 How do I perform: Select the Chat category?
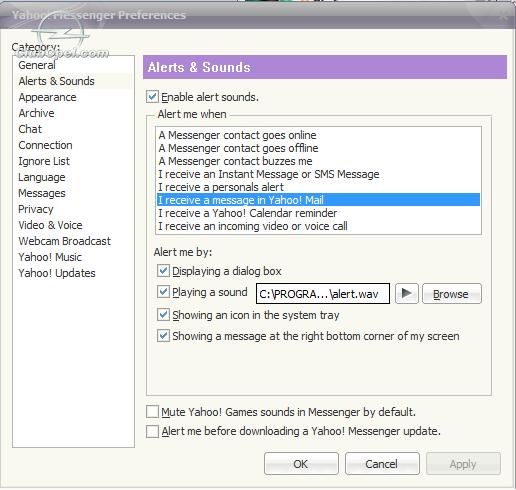(30, 129)
